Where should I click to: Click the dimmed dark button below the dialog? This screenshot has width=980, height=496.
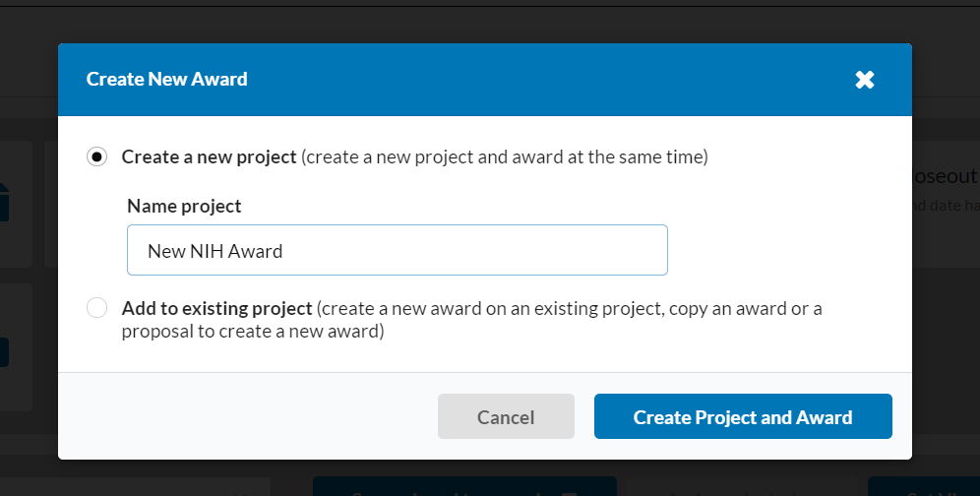(464, 486)
